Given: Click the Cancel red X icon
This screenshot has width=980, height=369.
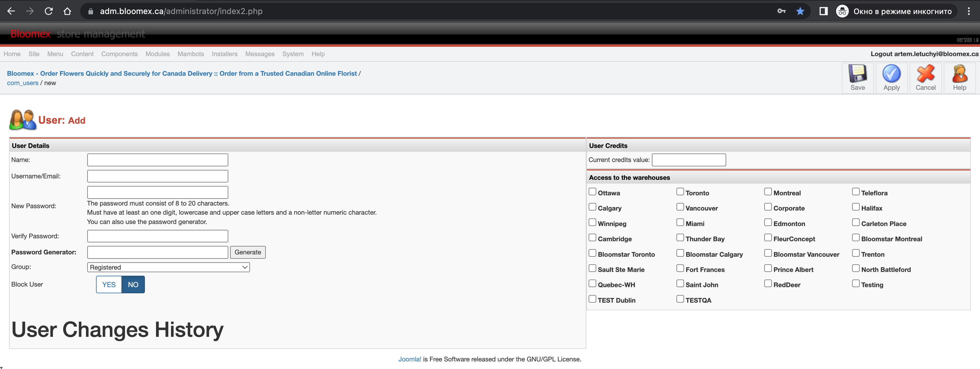Looking at the screenshot, I should [x=925, y=74].
